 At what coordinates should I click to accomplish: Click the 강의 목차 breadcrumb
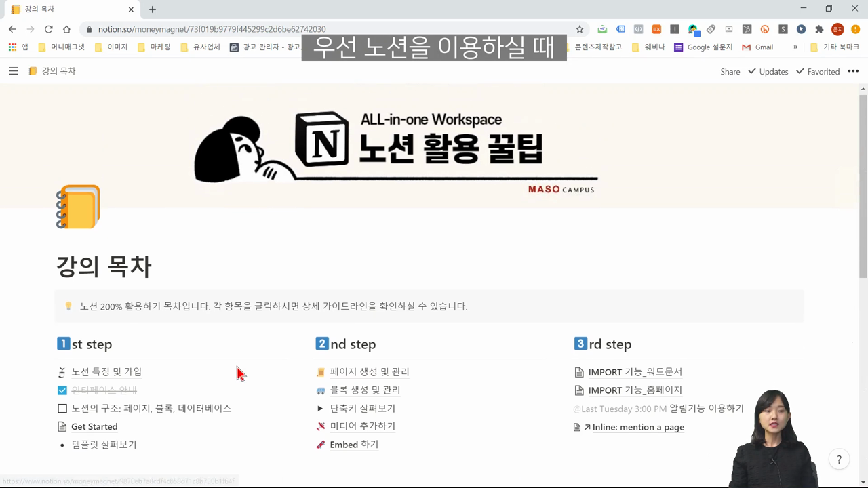(52, 71)
